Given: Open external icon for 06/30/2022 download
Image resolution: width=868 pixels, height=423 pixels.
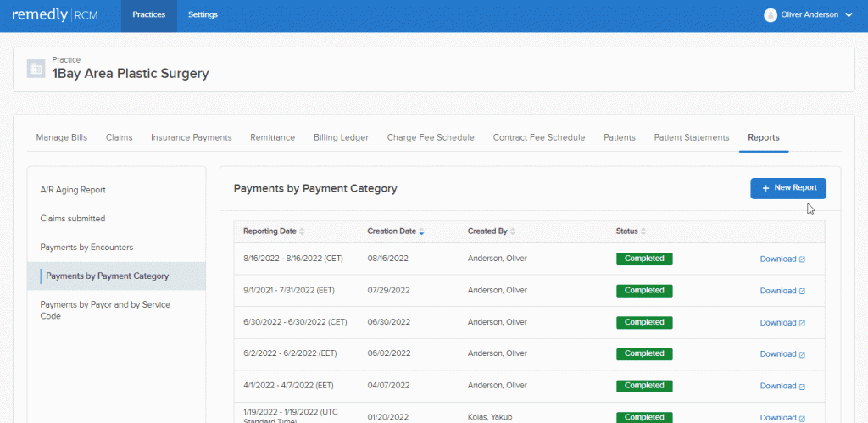Looking at the screenshot, I should [x=802, y=323].
